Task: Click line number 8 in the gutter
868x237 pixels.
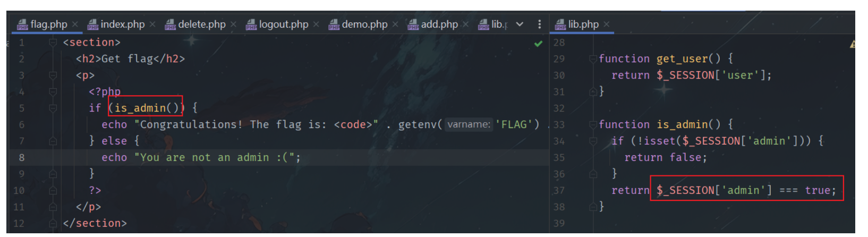Action: click(21, 158)
